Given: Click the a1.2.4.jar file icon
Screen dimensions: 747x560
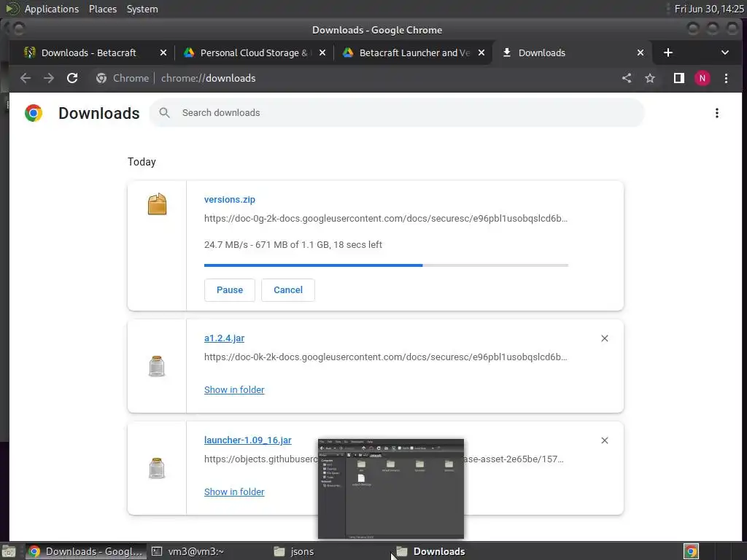Looking at the screenshot, I should pyautogui.click(x=157, y=366).
